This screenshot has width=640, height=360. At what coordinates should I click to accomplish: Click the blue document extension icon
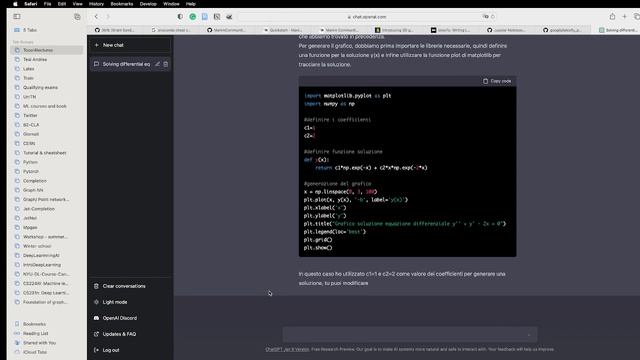click(x=205, y=17)
